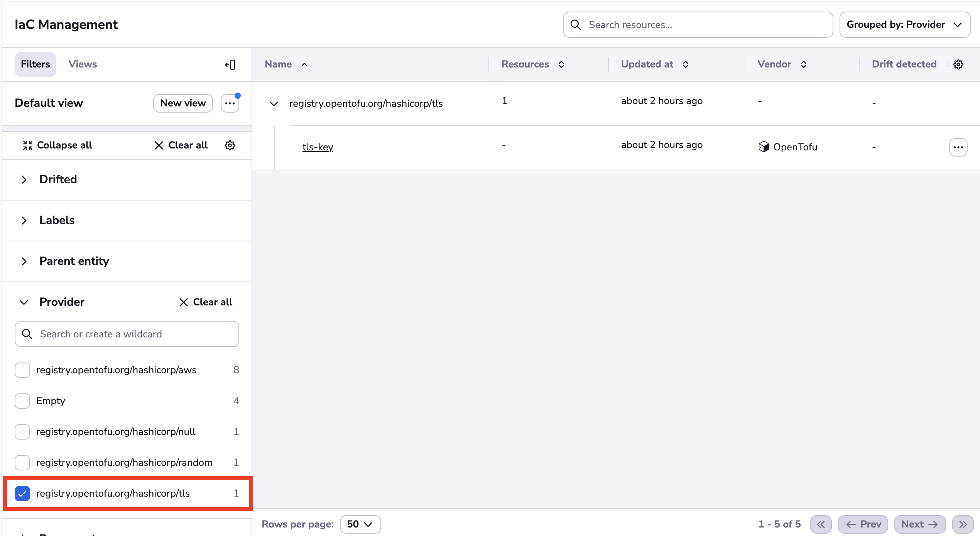Viewport: 980px width, 536px height.
Task: Collapse the registry.opentofu.org/hashicorp/tls group row
Action: click(x=274, y=104)
